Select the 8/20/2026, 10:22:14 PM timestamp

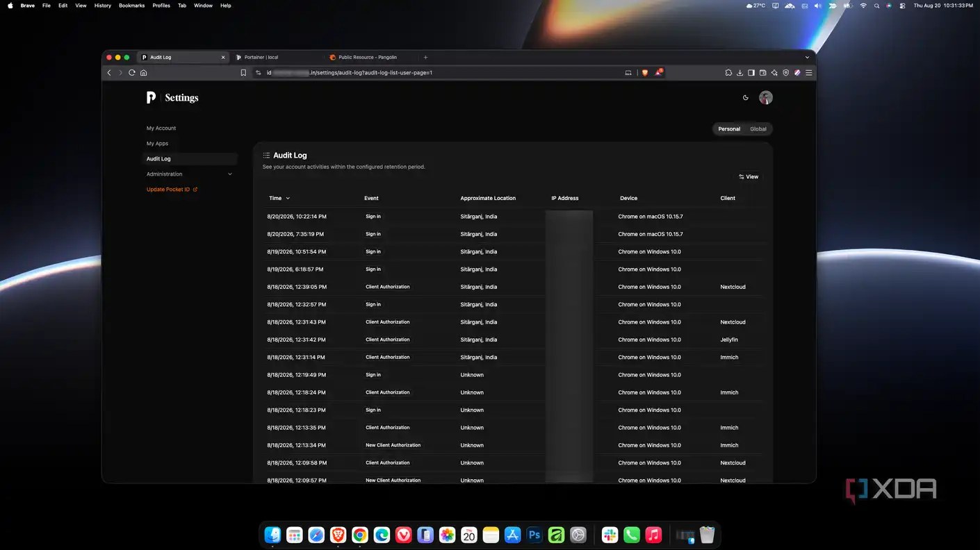pos(297,216)
